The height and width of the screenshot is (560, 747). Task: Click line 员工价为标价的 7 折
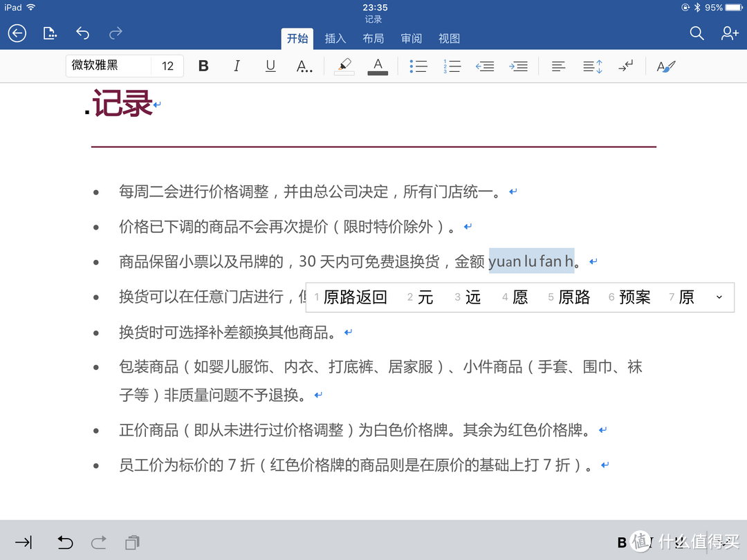356,465
